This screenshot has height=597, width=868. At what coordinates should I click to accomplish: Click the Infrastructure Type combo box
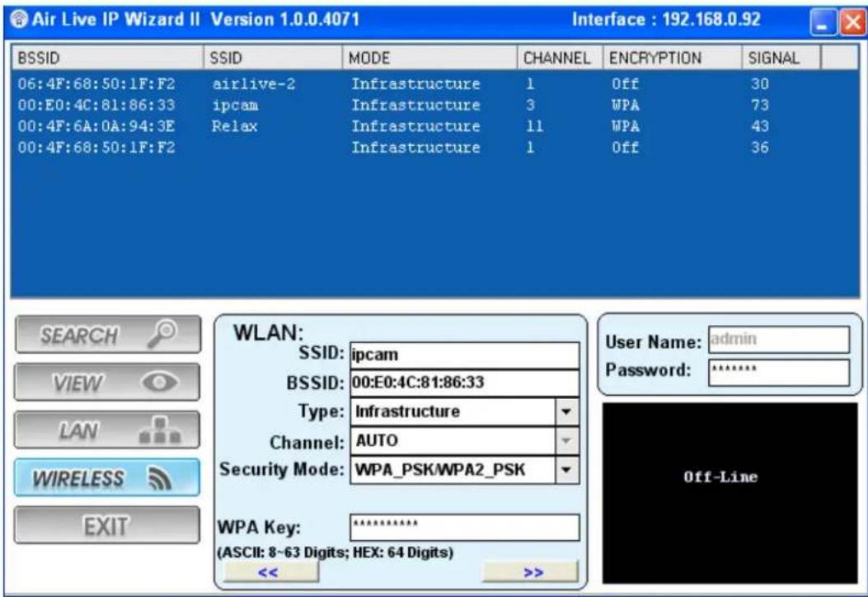(x=464, y=412)
